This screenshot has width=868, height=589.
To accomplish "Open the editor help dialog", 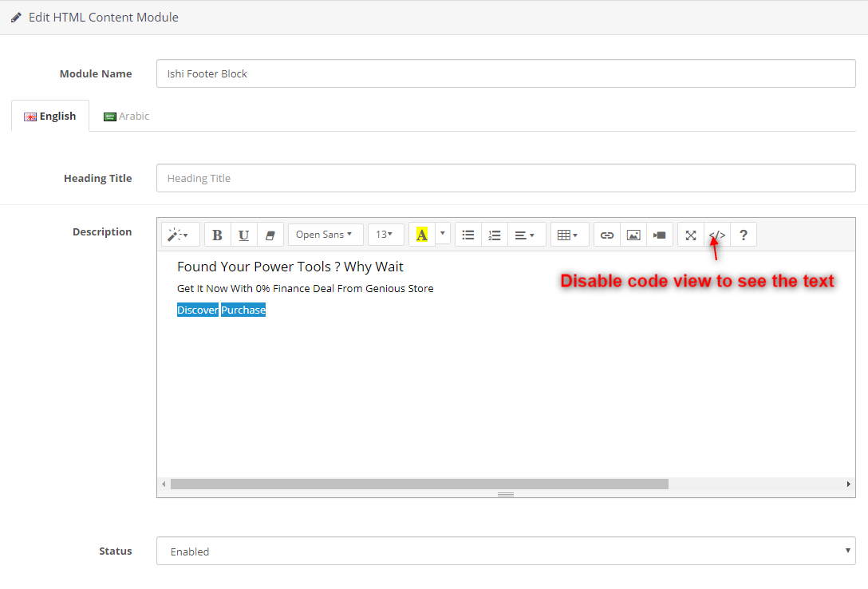I will (x=744, y=235).
